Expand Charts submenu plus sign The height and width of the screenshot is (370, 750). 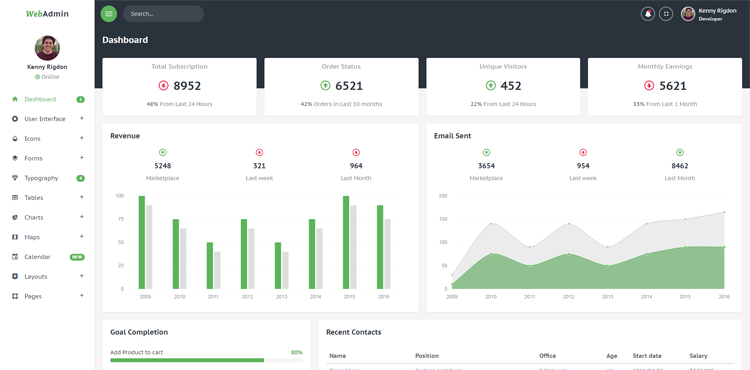(82, 217)
